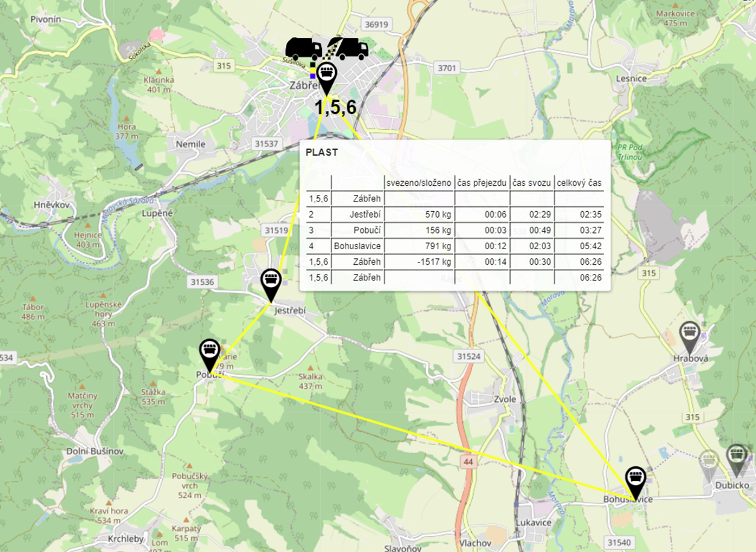Select the left garbage truck icon
This screenshot has width=756, height=552.
303,49
